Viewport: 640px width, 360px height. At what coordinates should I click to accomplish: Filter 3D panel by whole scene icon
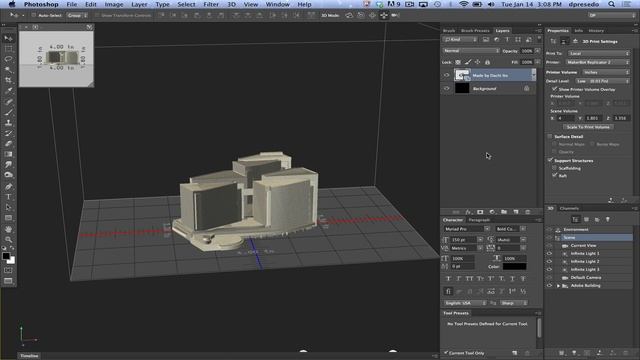coord(576,220)
